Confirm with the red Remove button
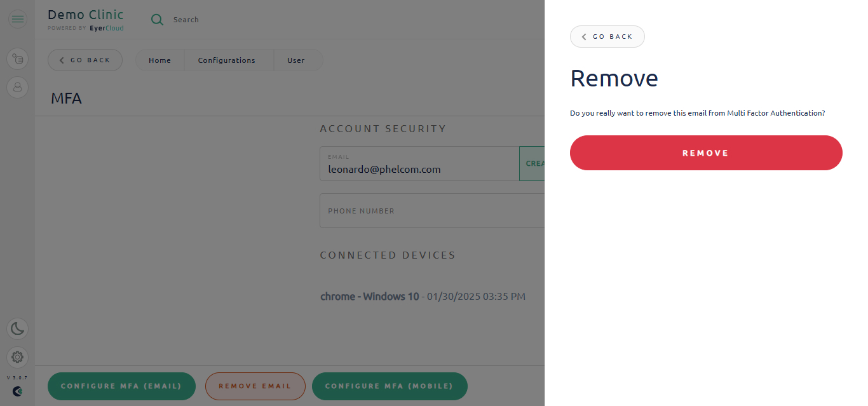868x406 pixels. [x=706, y=153]
